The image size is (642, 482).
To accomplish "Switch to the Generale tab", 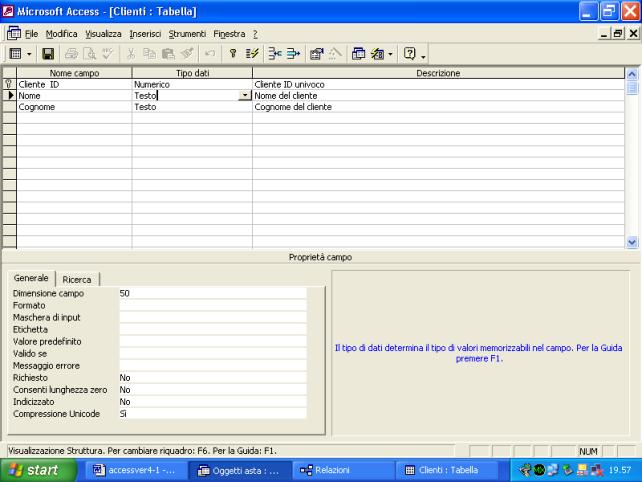I will click(x=31, y=278).
